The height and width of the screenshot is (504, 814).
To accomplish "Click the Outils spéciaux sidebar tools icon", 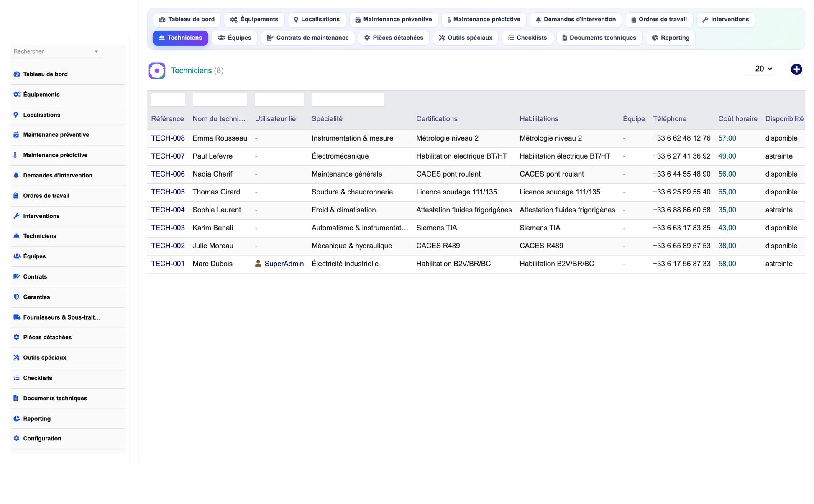I will pos(16,358).
